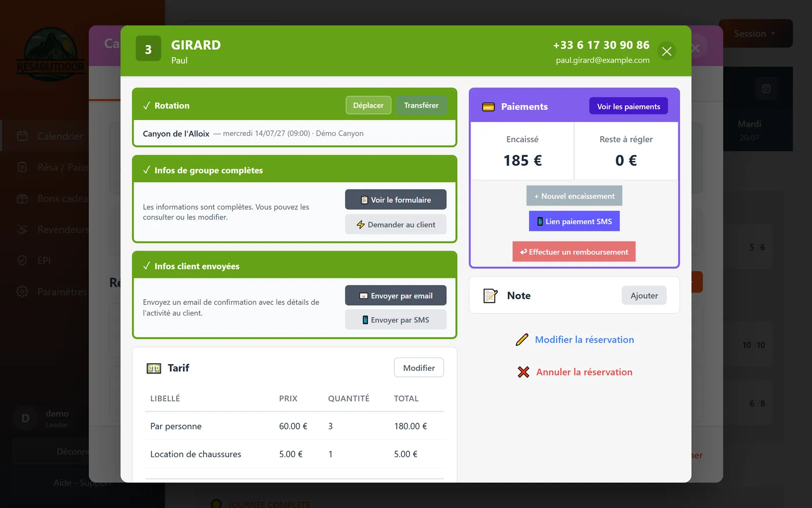Image resolution: width=812 pixels, height=508 pixels.
Task: Click Demander au client button
Action: 396,225
